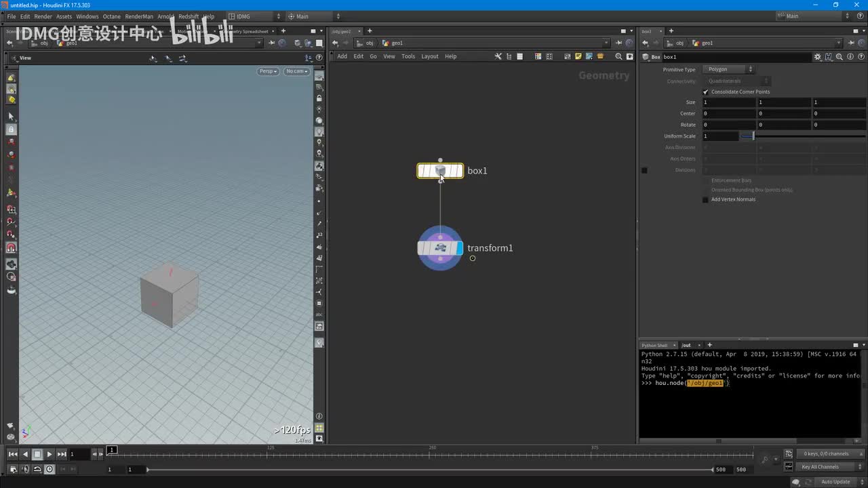
Task: Open the network editor Layout menu
Action: (x=430, y=56)
